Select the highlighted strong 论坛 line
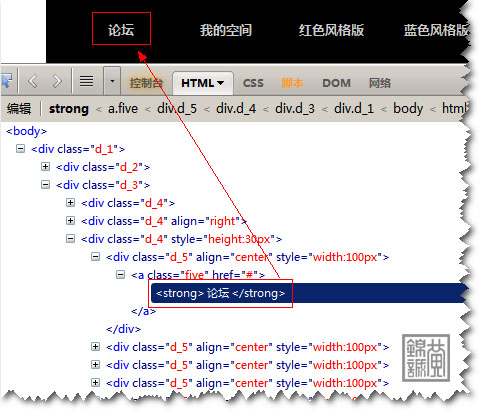The height and width of the screenshot is (418, 479). click(308, 293)
